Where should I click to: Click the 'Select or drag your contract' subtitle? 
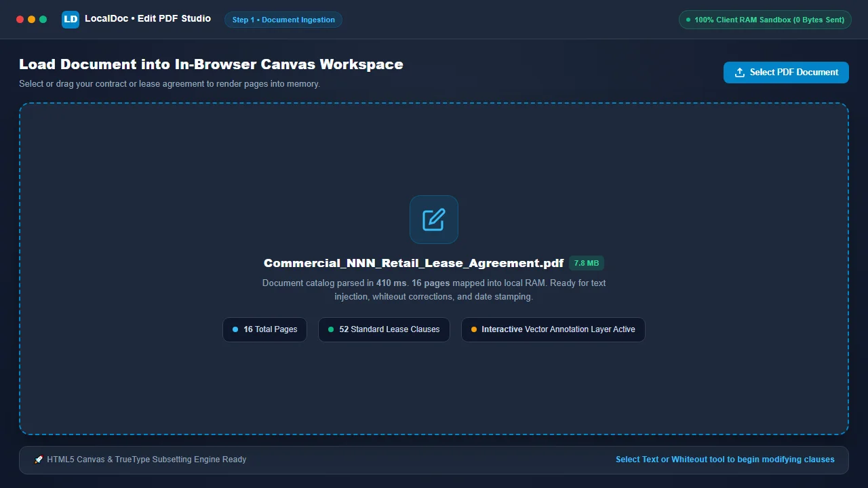(170, 84)
